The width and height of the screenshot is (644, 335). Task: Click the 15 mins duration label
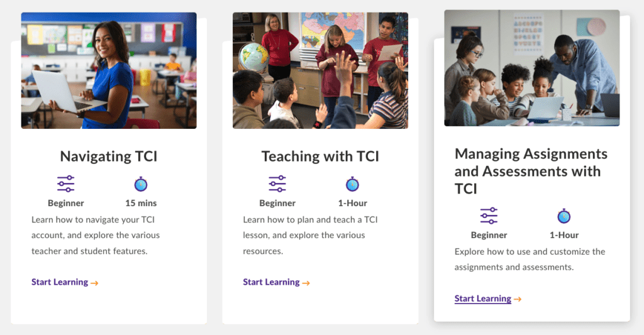tap(141, 203)
